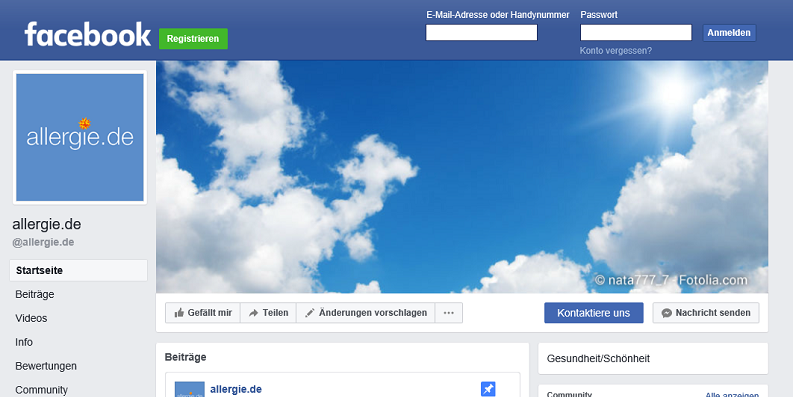793x397 pixels.
Task: Click the blue pinned post pin icon
Action: (488, 389)
